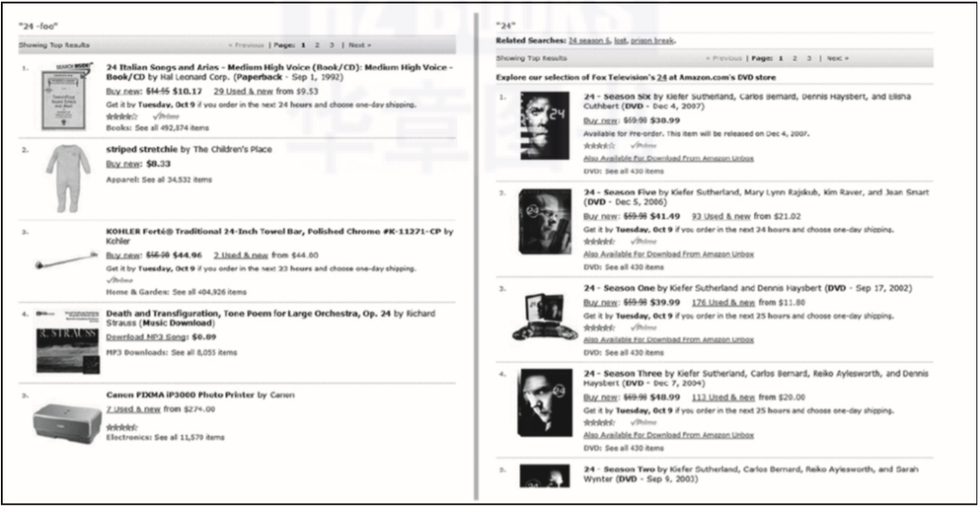The height and width of the screenshot is (508, 980).
Task: Click star rating for Canon PIXMA printer
Action: (122, 427)
